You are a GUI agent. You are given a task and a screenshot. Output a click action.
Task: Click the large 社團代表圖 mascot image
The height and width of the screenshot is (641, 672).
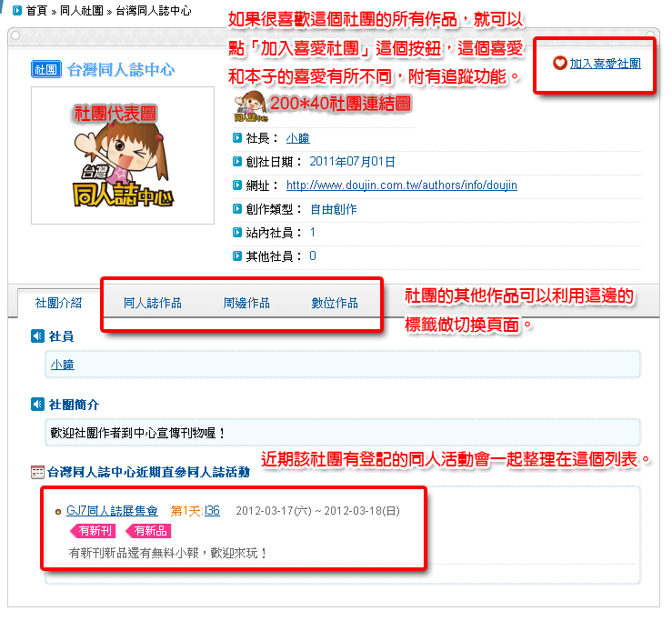(x=123, y=155)
